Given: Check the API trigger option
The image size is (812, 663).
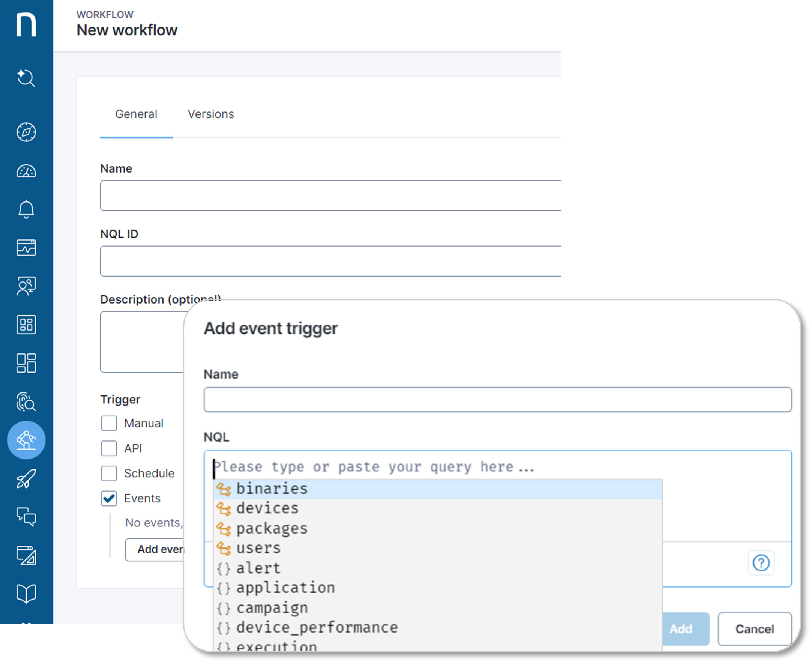Looking at the screenshot, I should 109,448.
